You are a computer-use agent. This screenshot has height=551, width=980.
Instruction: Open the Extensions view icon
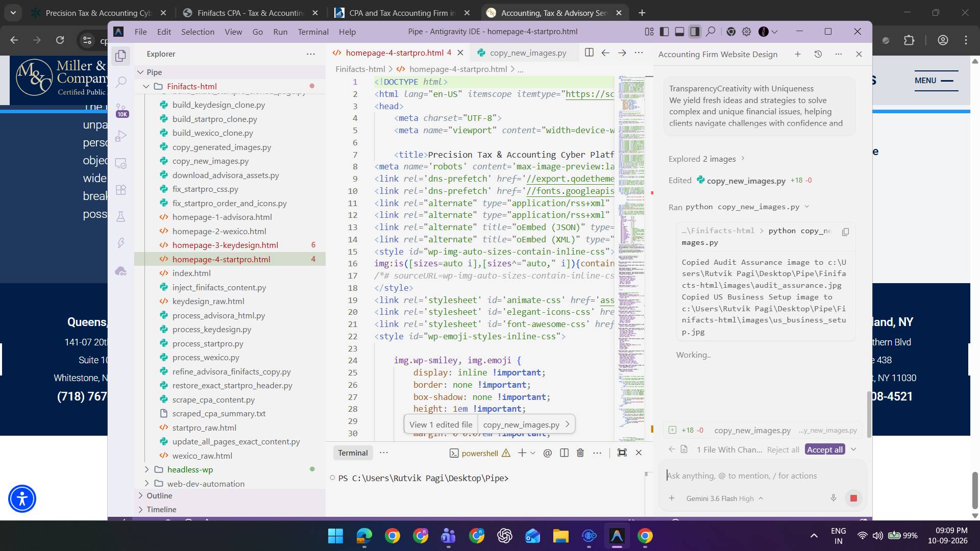point(121,190)
